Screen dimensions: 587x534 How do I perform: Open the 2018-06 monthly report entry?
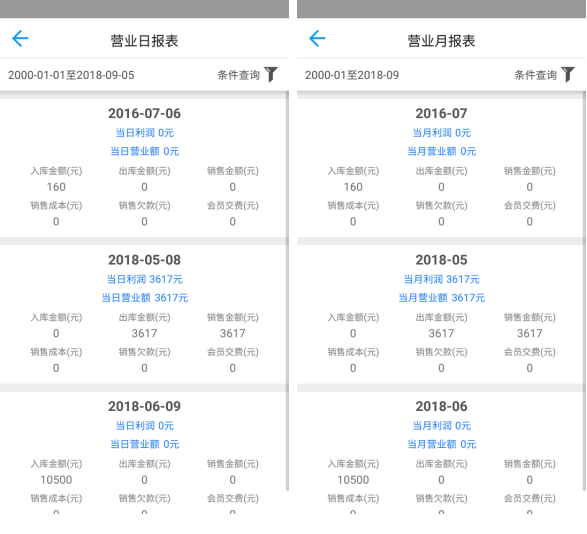[440, 452]
